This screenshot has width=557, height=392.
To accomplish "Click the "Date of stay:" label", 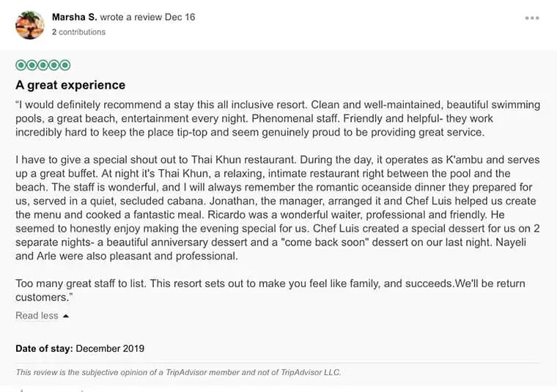I will coord(43,349).
